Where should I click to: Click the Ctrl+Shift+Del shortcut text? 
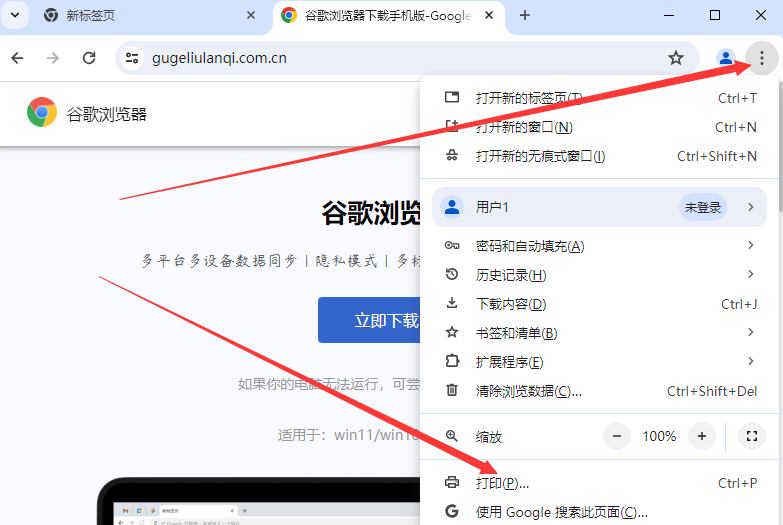point(712,391)
